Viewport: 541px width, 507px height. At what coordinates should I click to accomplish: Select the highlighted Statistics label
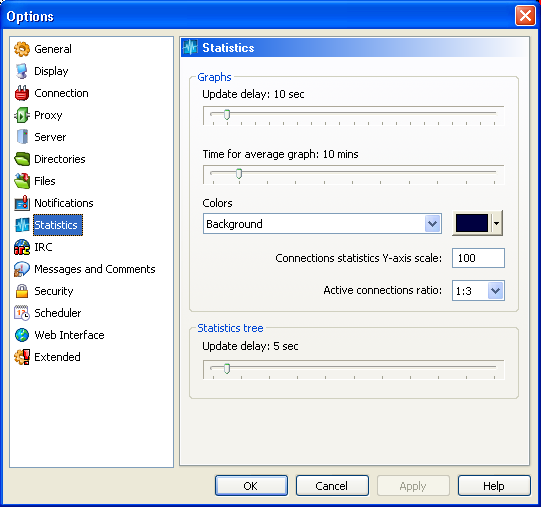click(58, 225)
